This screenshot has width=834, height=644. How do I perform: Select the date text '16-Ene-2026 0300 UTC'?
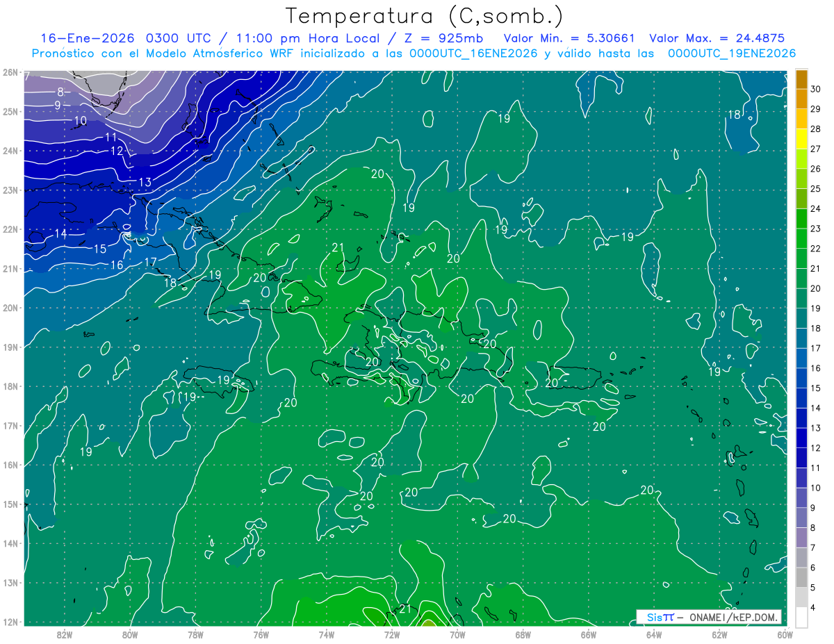[126, 38]
